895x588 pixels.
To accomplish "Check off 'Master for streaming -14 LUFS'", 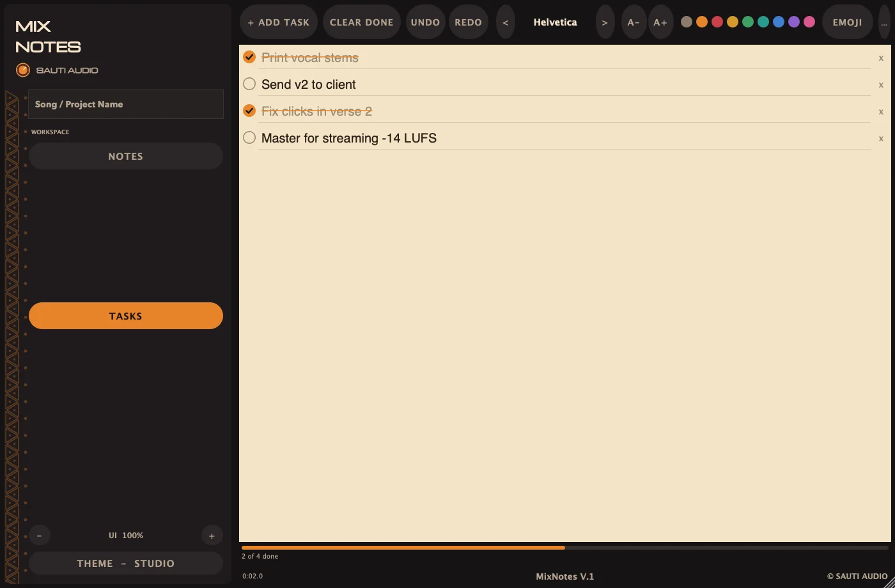I will [249, 137].
